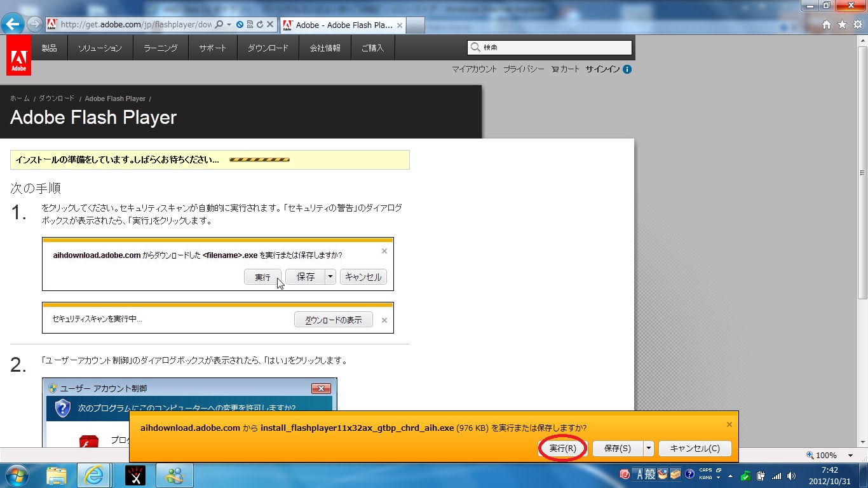Click the green flag Action Center tray icon
This screenshot has height=488, width=868.
point(746,475)
